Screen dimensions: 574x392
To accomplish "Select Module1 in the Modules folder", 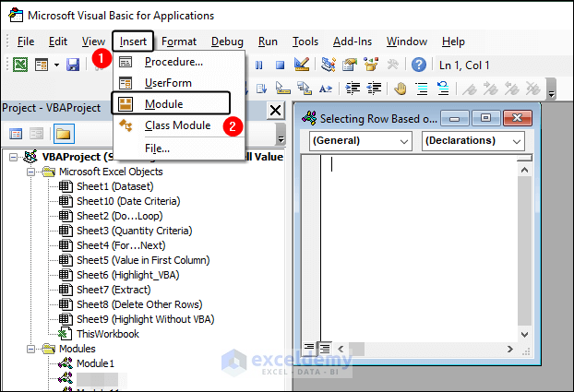I will (x=95, y=363).
